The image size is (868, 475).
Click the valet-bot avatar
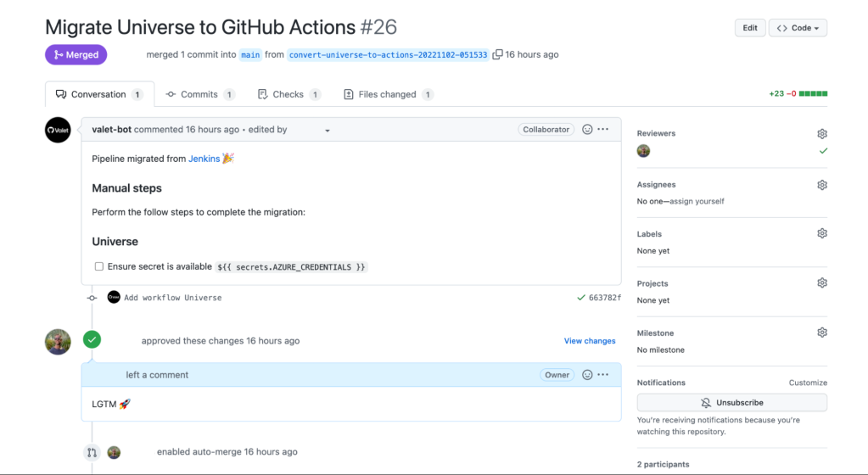coord(58,130)
